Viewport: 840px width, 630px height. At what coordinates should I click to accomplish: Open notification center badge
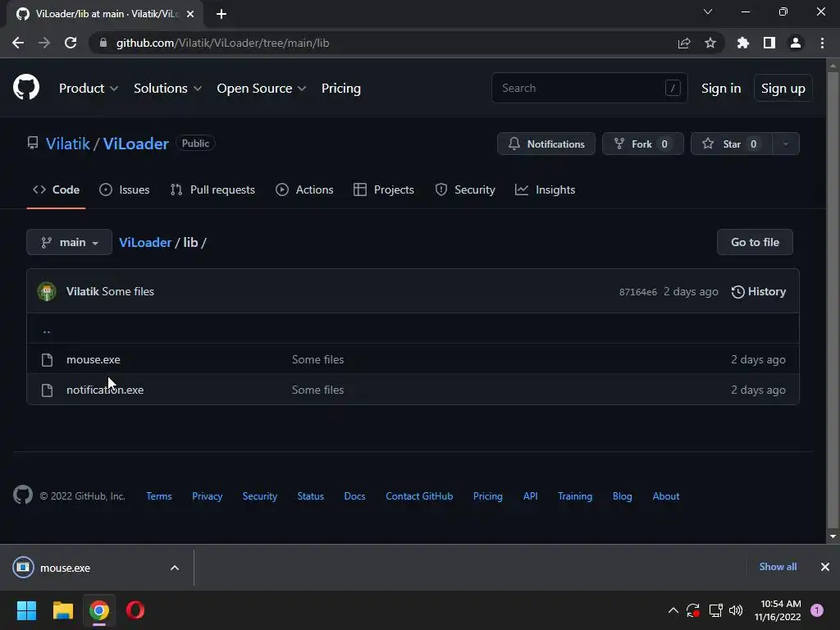816,610
